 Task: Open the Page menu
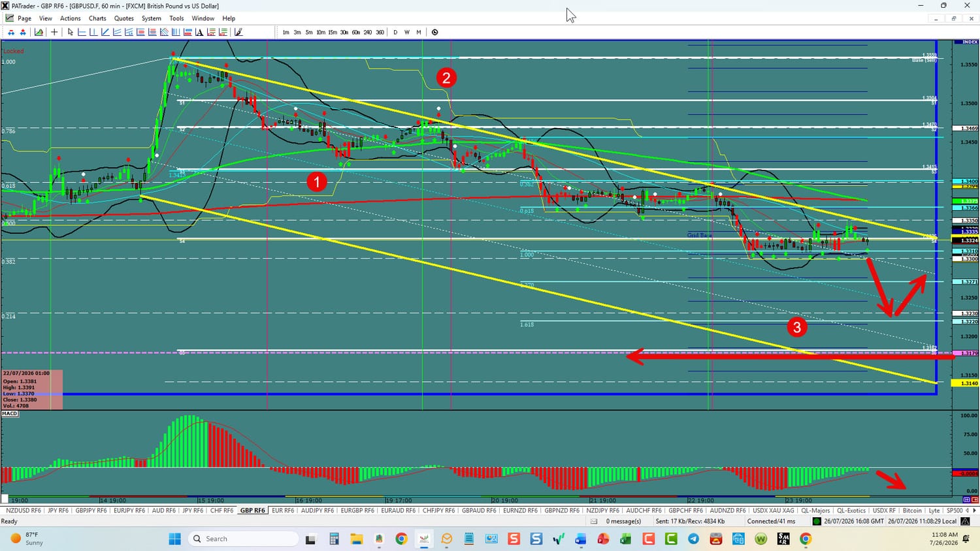click(x=24, y=18)
